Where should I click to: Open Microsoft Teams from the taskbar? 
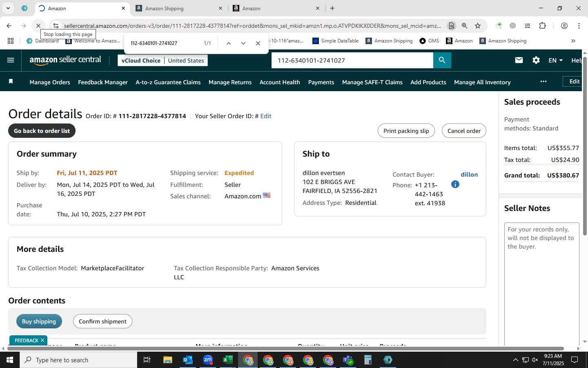tap(347, 360)
